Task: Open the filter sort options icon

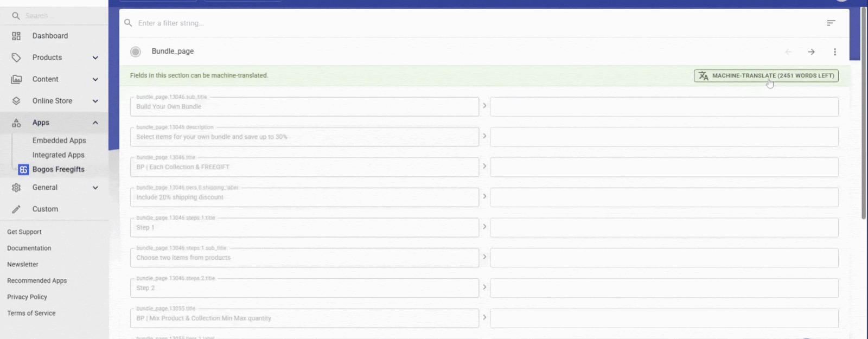Action: click(x=831, y=23)
